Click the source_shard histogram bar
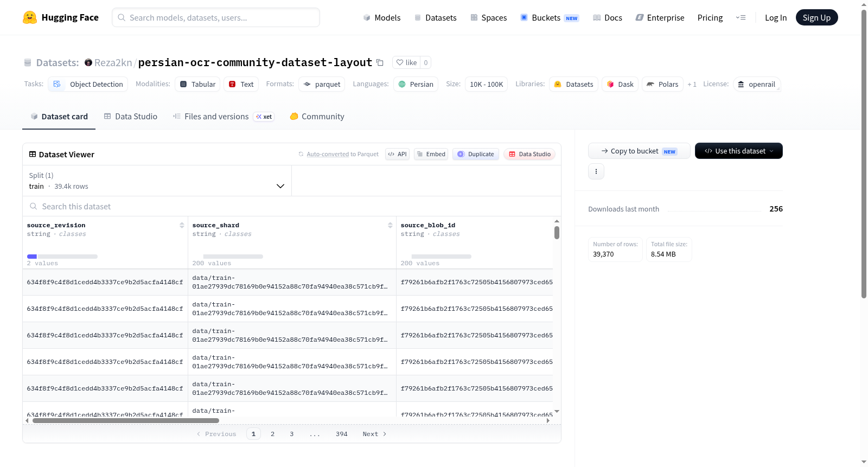The width and height of the screenshot is (868, 467). click(233, 256)
